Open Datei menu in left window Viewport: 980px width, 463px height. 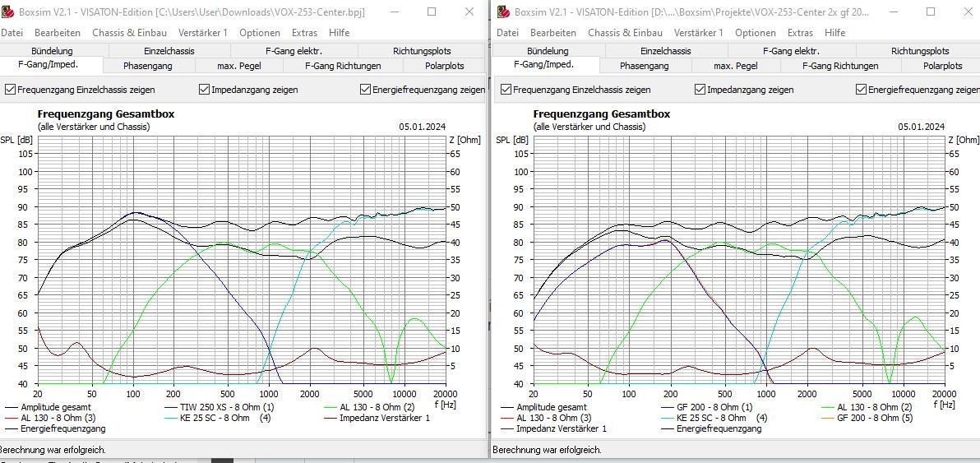pos(12,33)
